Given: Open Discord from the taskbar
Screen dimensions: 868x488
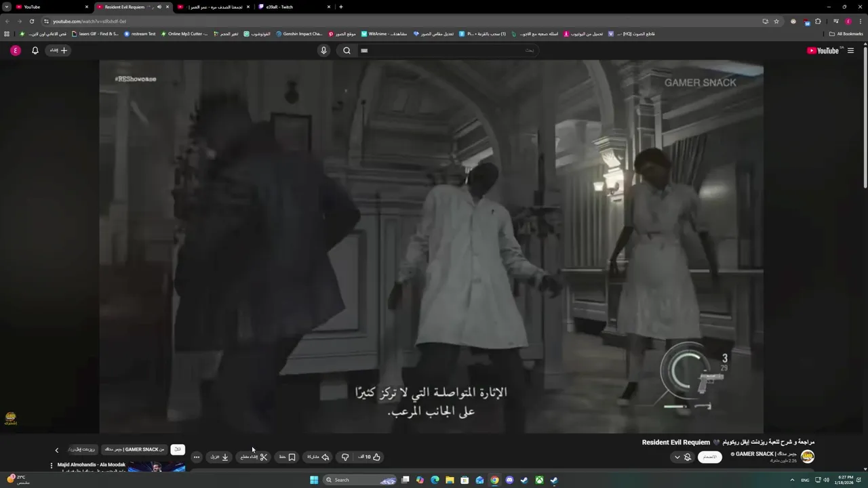Looking at the screenshot, I should pyautogui.click(x=509, y=480).
